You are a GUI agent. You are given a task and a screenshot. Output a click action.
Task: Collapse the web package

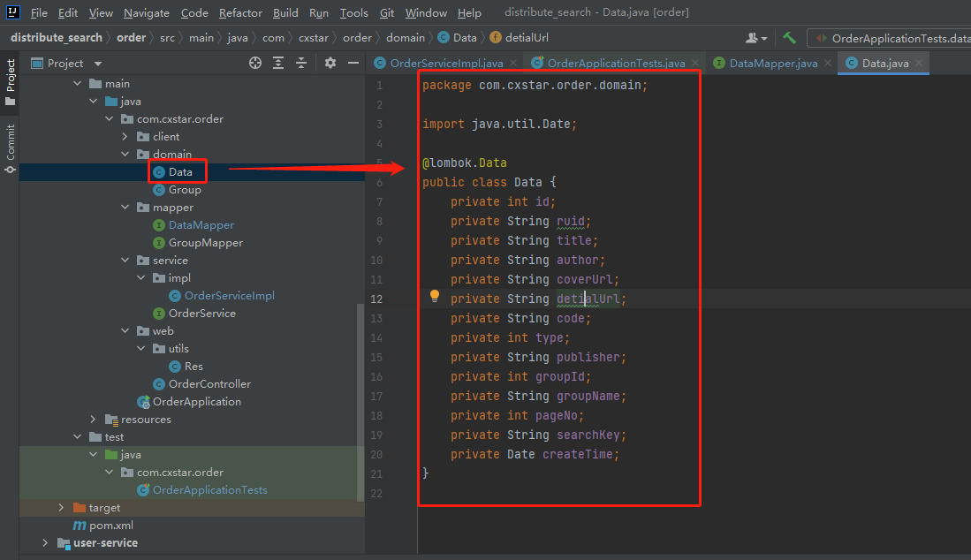pos(125,331)
